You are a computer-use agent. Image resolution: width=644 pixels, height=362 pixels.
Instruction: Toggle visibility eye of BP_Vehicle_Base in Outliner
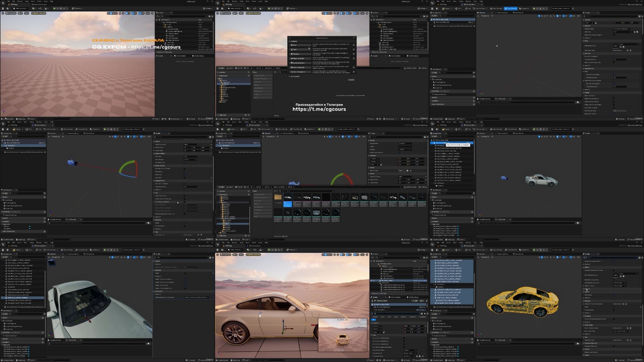[x=371, y=280]
